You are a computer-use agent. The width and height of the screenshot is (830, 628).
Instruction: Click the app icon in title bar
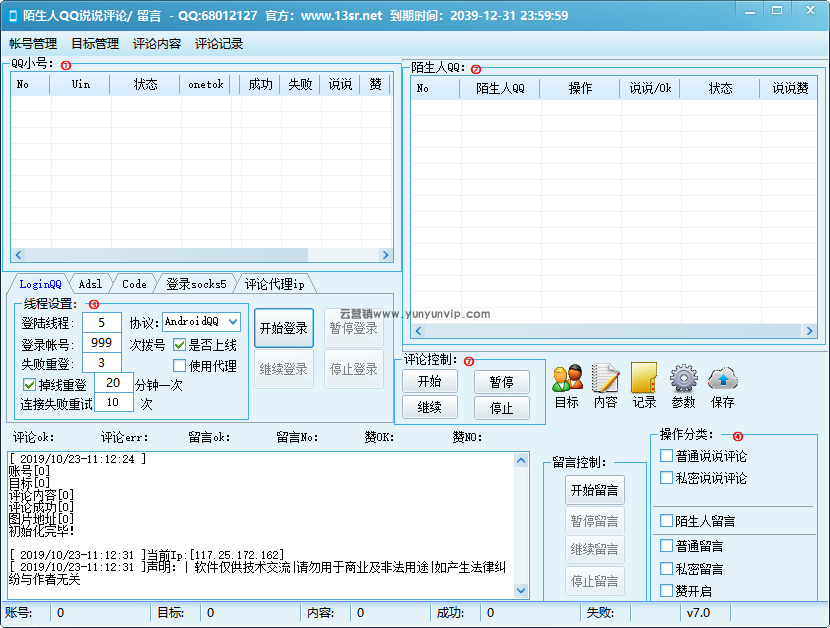[13, 16]
